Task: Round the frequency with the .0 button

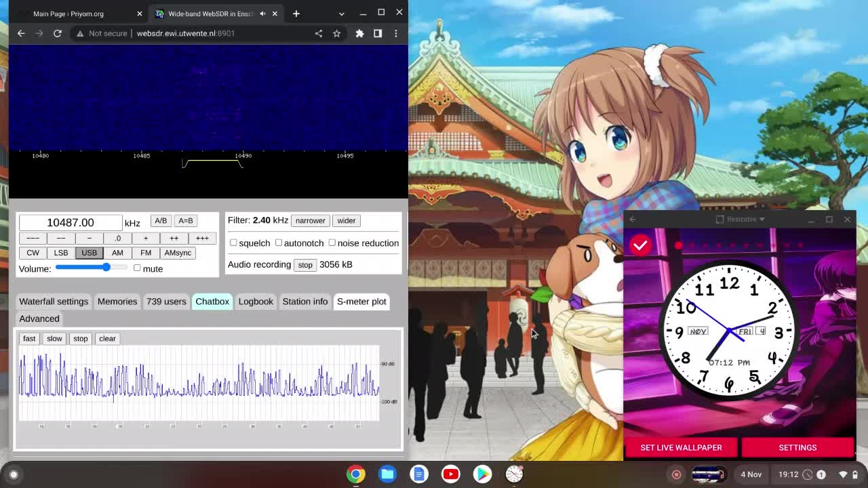Action: (117, 239)
